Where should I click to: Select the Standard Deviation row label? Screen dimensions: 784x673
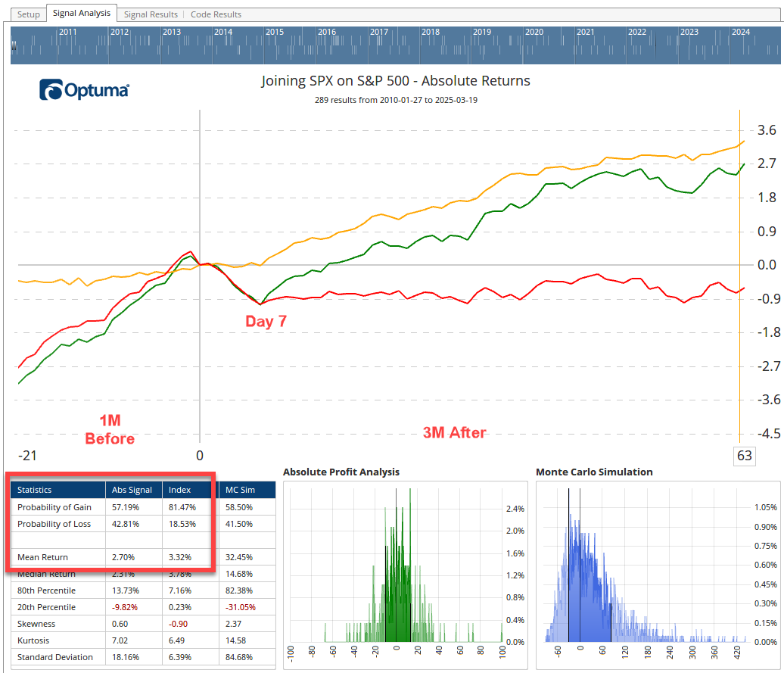tap(56, 657)
